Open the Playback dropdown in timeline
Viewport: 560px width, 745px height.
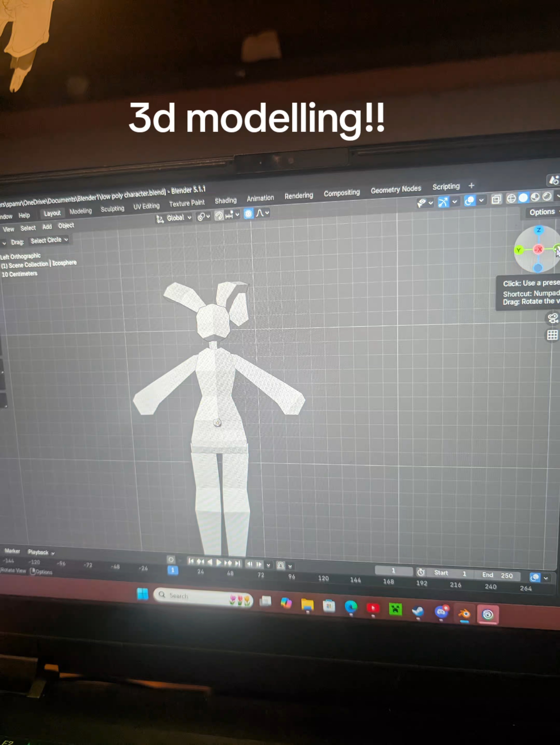click(x=41, y=552)
